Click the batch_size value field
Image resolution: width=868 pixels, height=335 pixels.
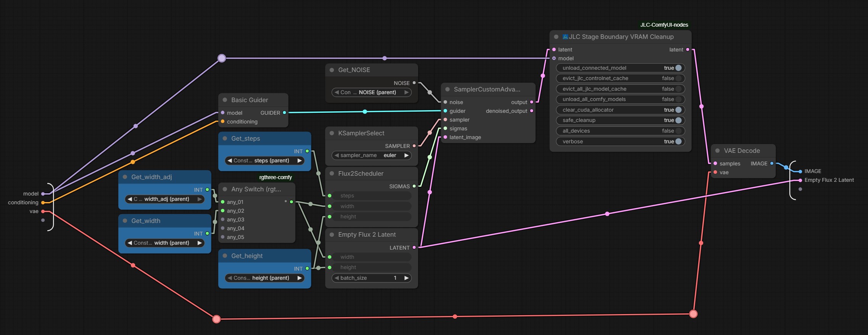[372, 278]
